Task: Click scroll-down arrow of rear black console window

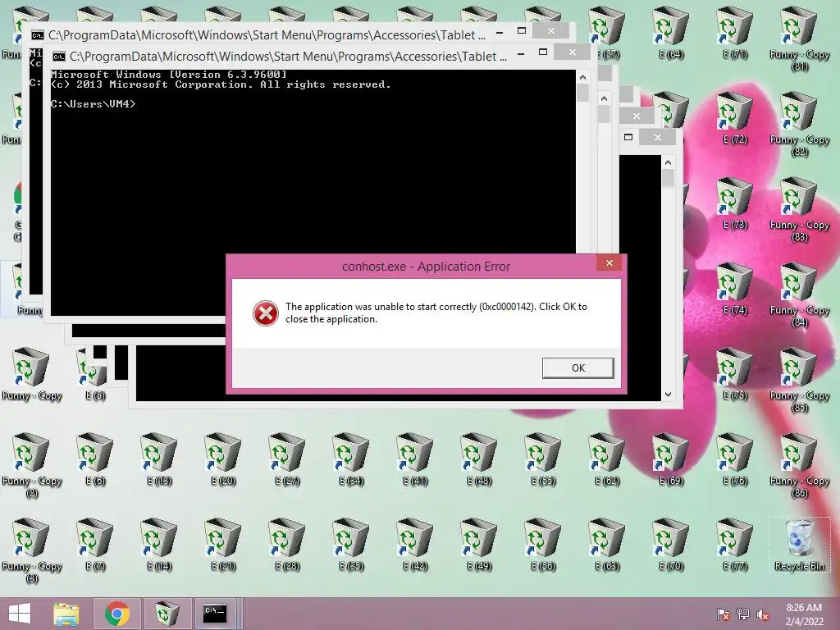Action: 668,395
